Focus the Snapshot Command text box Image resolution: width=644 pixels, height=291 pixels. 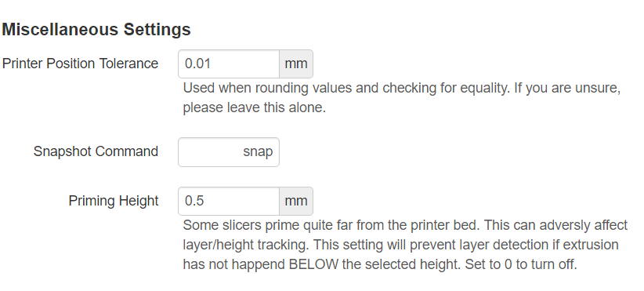pyautogui.click(x=229, y=152)
